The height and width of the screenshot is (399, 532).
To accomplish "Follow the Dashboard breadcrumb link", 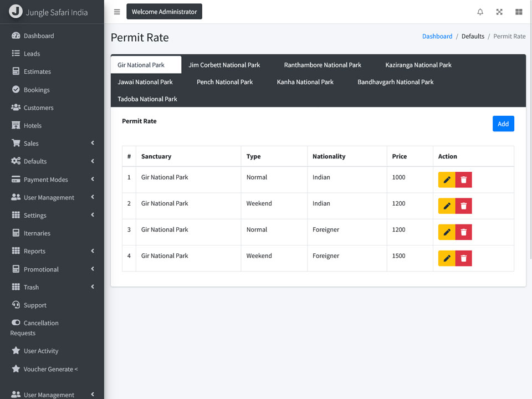I will [x=437, y=37].
